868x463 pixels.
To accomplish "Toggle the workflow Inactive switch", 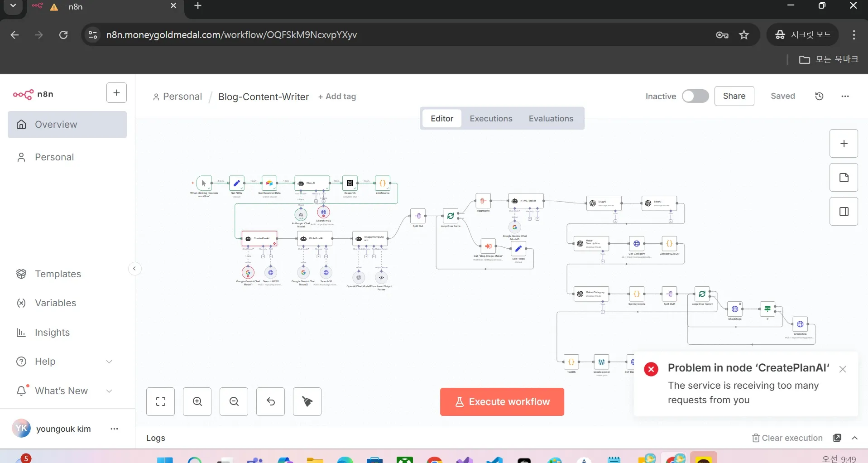I will [x=695, y=96].
